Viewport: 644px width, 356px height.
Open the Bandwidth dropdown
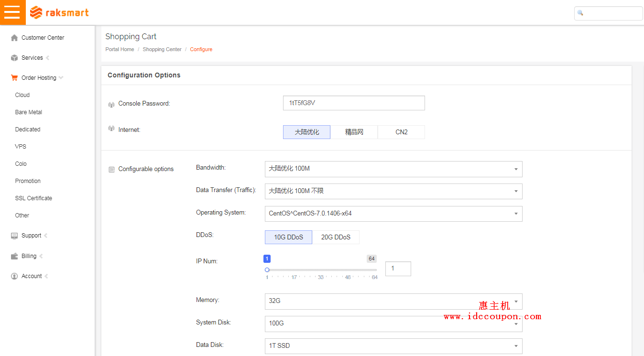[x=393, y=169]
